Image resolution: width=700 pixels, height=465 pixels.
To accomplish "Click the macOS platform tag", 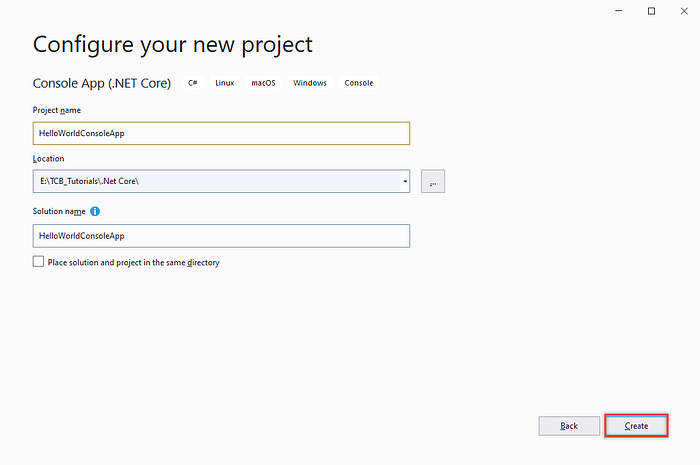I will click(263, 83).
